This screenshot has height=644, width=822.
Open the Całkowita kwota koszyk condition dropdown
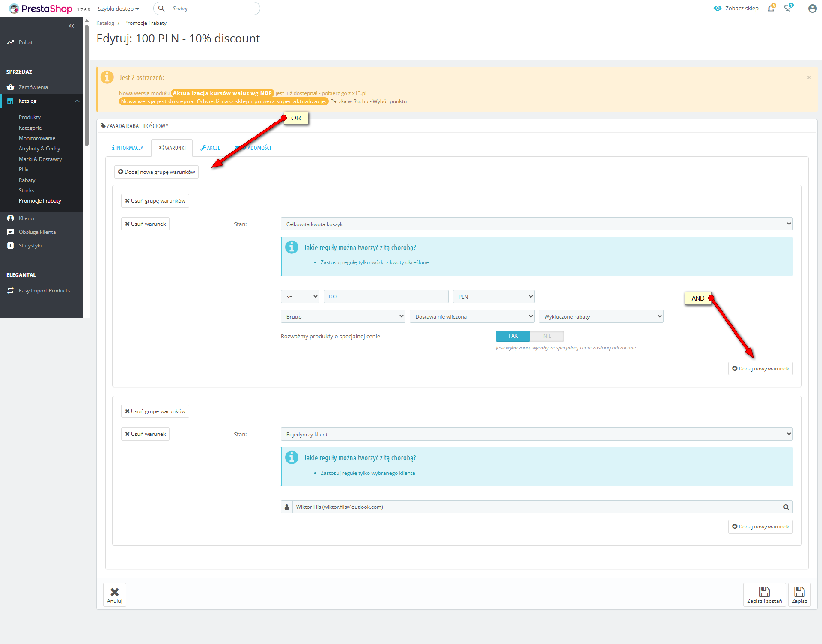tap(536, 224)
